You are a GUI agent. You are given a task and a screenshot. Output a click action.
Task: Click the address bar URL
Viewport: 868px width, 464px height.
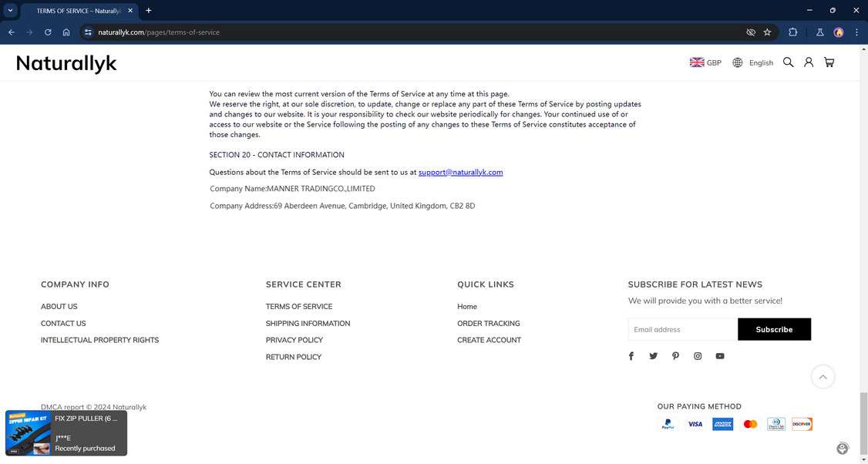(158, 32)
